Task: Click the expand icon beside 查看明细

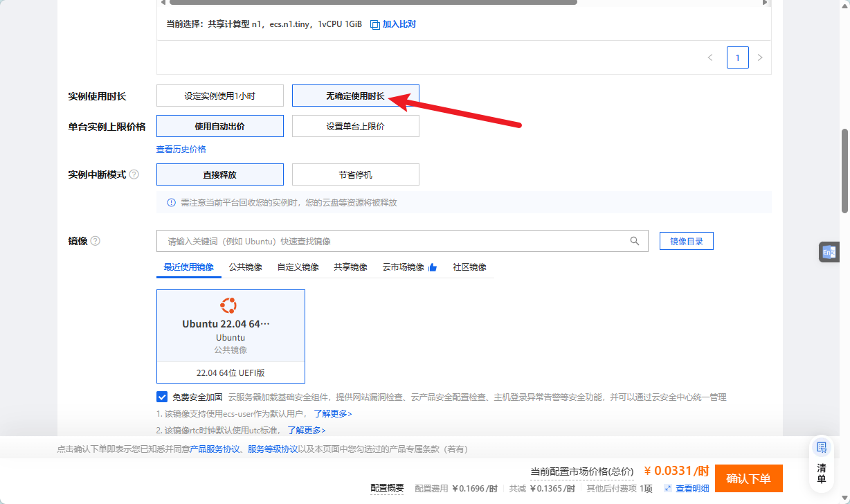Action: [668, 488]
